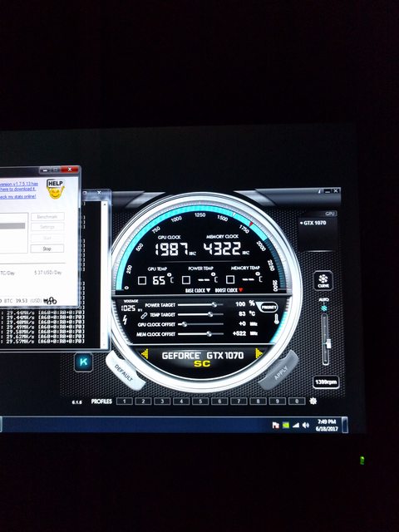Select profile slot 8
This screenshot has width=399, height=532.
coord(259,401)
